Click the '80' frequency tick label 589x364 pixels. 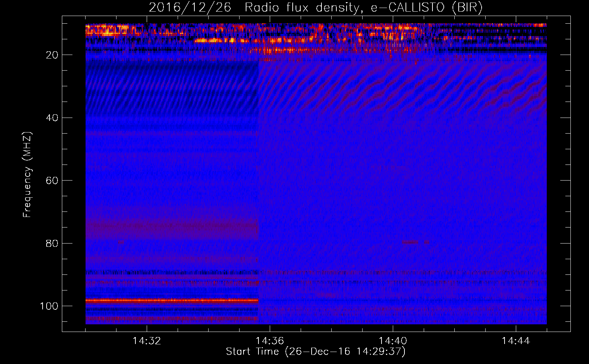[x=52, y=243]
